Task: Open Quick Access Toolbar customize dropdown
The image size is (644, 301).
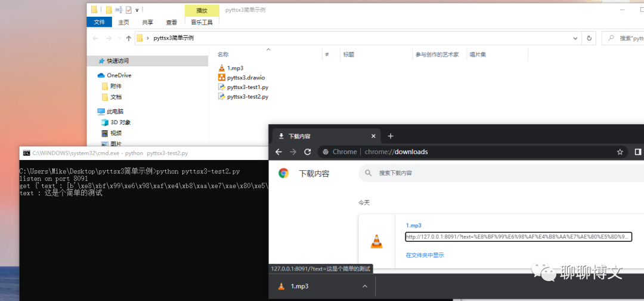Action: pyautogui.click(x=137, y=10)
